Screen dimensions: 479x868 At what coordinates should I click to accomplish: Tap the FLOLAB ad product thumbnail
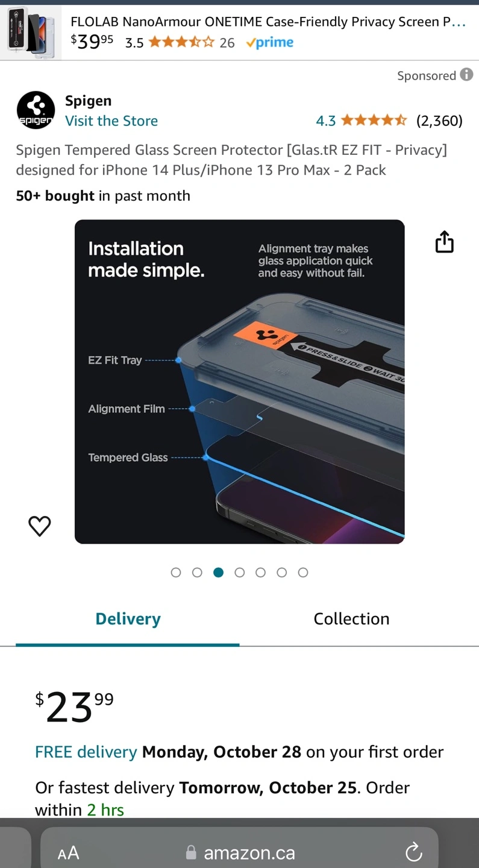pyautogui.click(x=31, y=33)
